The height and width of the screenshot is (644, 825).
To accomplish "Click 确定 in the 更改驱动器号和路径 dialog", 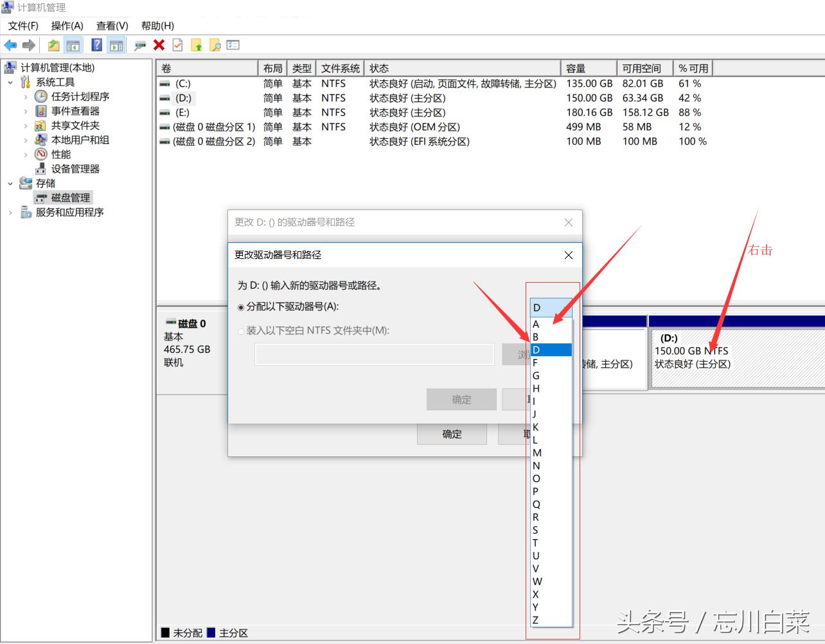I will click(461, 400).
